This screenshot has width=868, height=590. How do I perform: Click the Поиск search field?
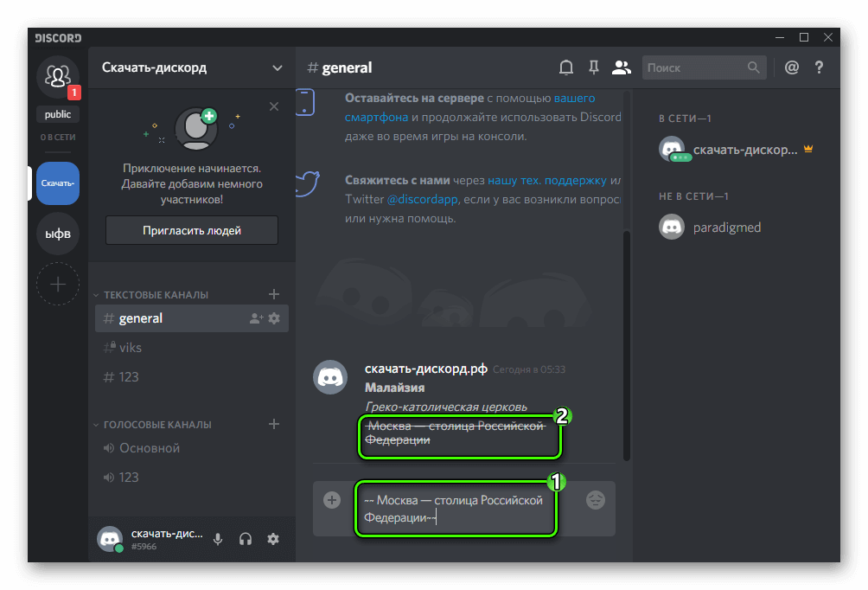(x=695, y=67)
